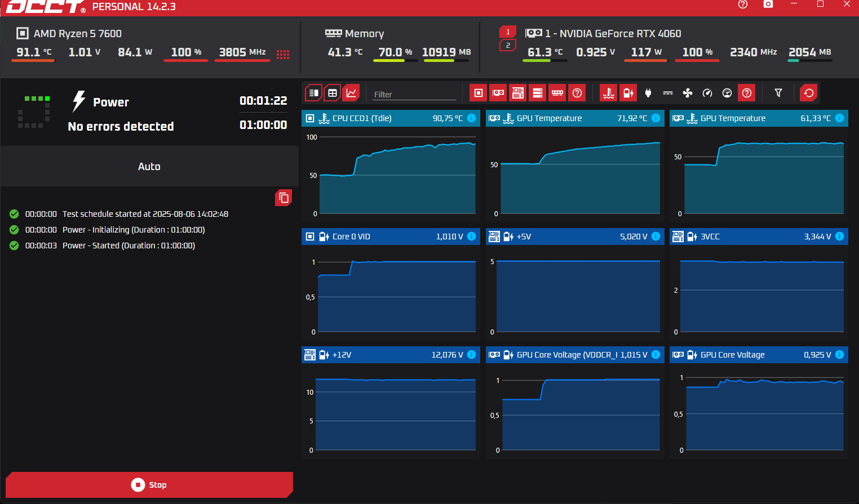Toggle the CPU sensors filter
859x504 pixels.
[x=479, y=93]
